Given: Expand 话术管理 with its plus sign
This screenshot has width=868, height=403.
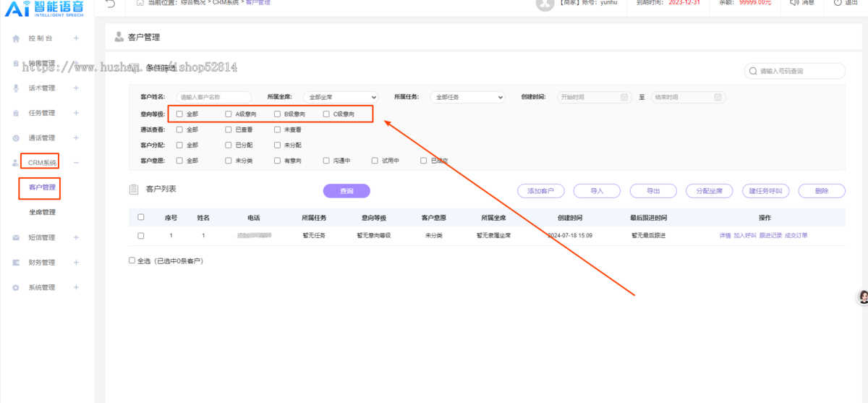Looking at the screenshot, I should [76, 88].
